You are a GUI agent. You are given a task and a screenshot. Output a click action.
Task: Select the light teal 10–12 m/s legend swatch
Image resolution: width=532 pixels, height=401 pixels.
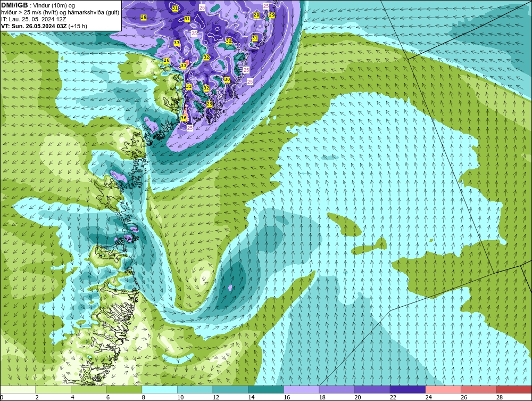195,389
